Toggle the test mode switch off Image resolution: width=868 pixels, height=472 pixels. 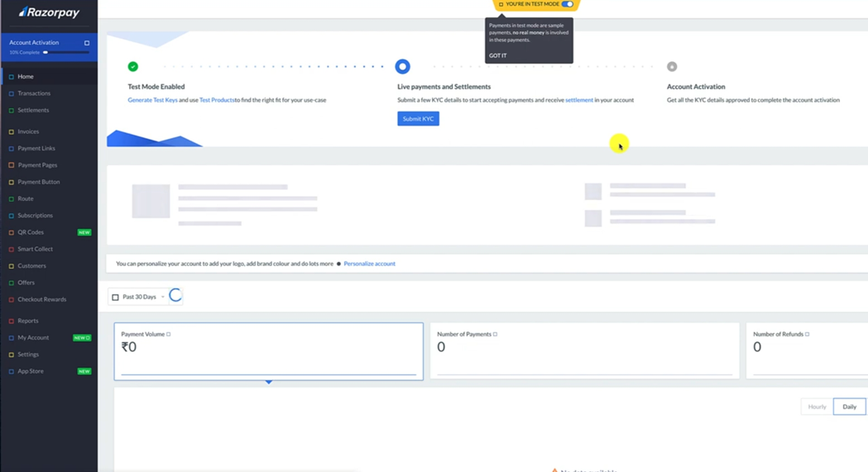coord(568,4)
